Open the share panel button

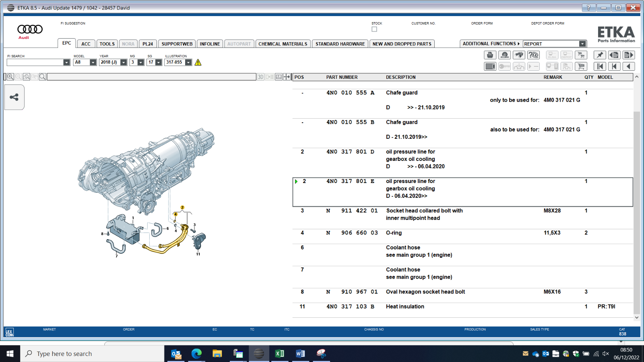click(14, 97)
